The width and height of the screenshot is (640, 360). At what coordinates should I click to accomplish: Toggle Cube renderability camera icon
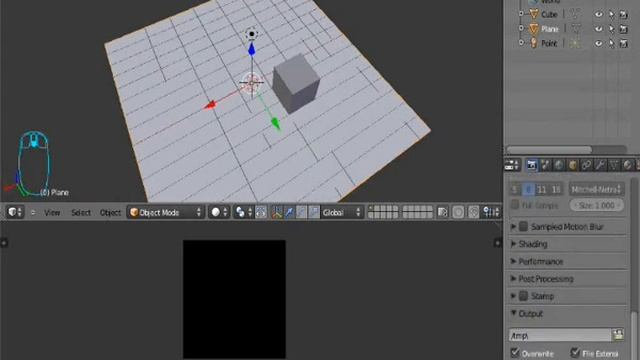point(623,15)
